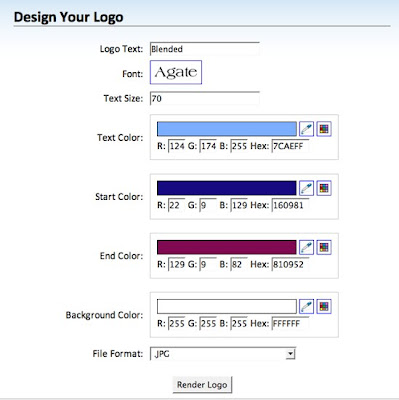Select the Text Color Hex field 7CAEFF
This screenshot has height=400, width=399.
[290, 146]
